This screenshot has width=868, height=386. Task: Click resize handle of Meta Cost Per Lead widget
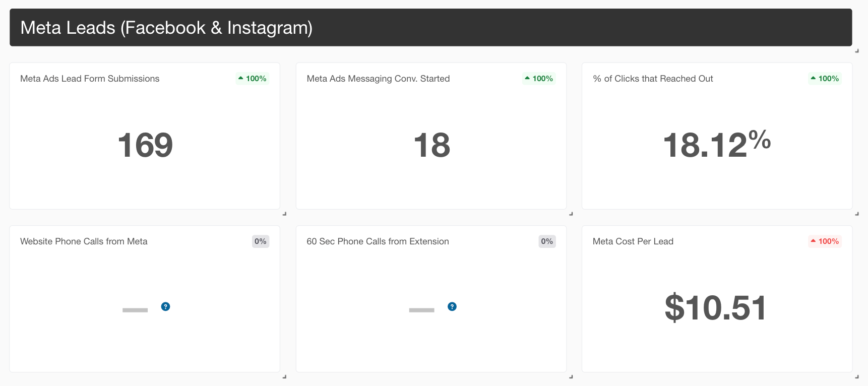click(x=857, y=376)
